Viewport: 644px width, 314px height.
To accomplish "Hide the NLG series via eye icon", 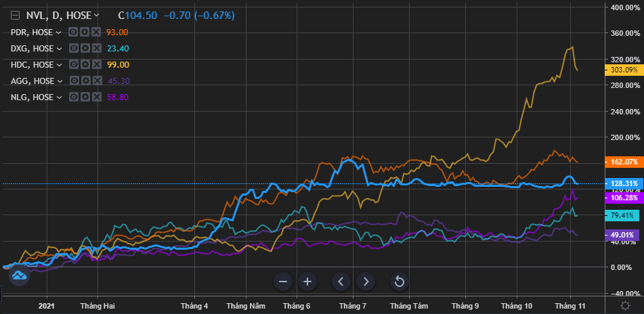I will 74,97.
